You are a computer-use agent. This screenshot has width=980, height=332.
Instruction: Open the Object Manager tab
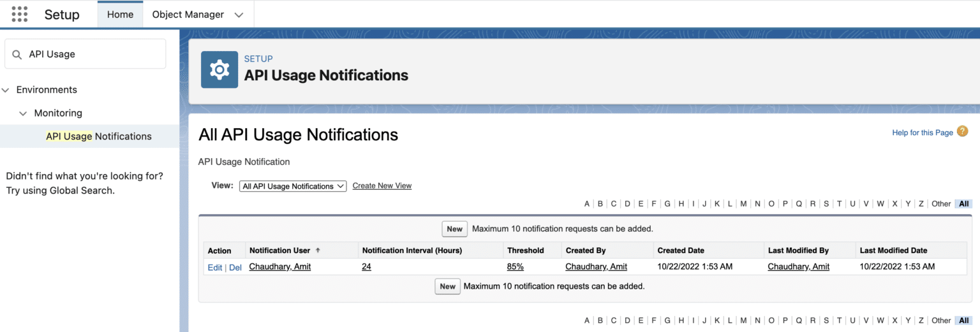point(188,14)
